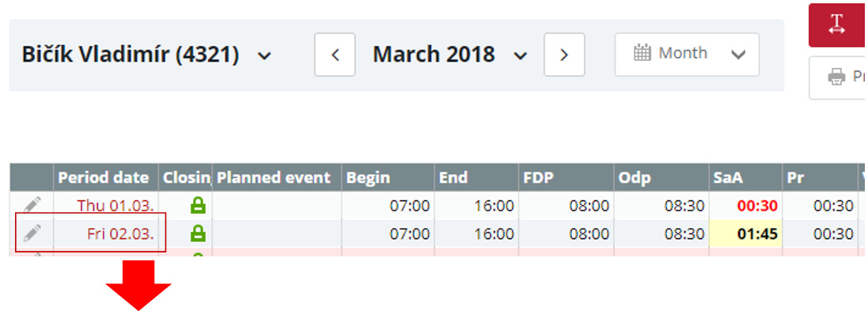Click the green lock icon for Thu 01.03.
This screenshot has height=311, width=868.
198,206
